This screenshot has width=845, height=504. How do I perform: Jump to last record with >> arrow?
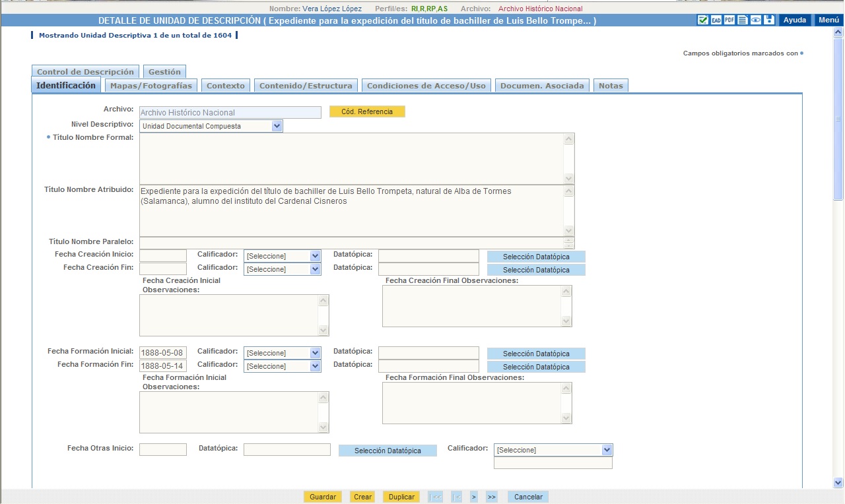[x=491, y=497]
